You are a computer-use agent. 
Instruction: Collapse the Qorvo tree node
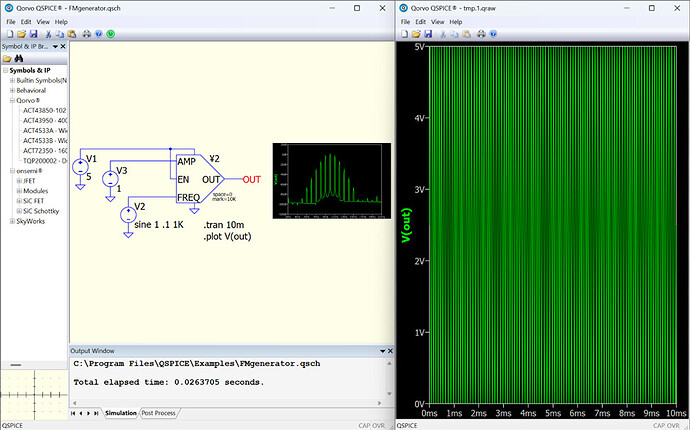(x=12, y=101)
